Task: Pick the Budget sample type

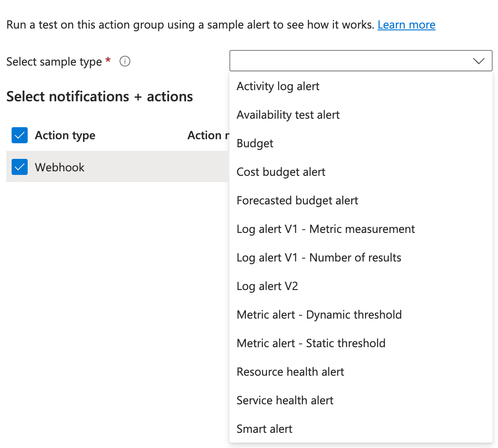Action: pos(255,143)
